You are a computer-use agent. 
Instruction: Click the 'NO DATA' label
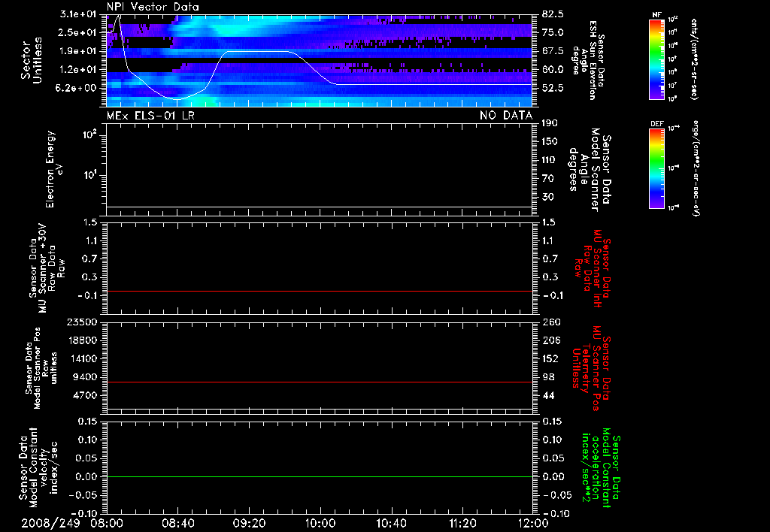tap(506, 116)
